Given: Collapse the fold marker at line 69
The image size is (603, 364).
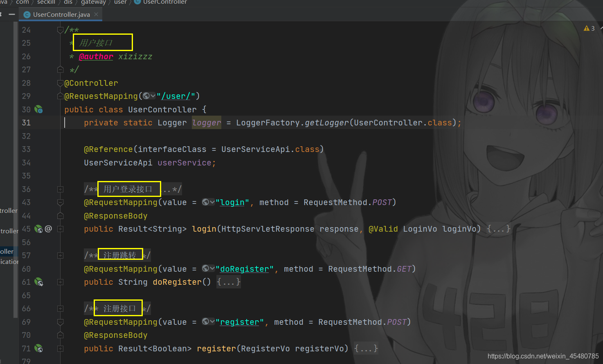Looking at the screenshot, I should (60, 322).
